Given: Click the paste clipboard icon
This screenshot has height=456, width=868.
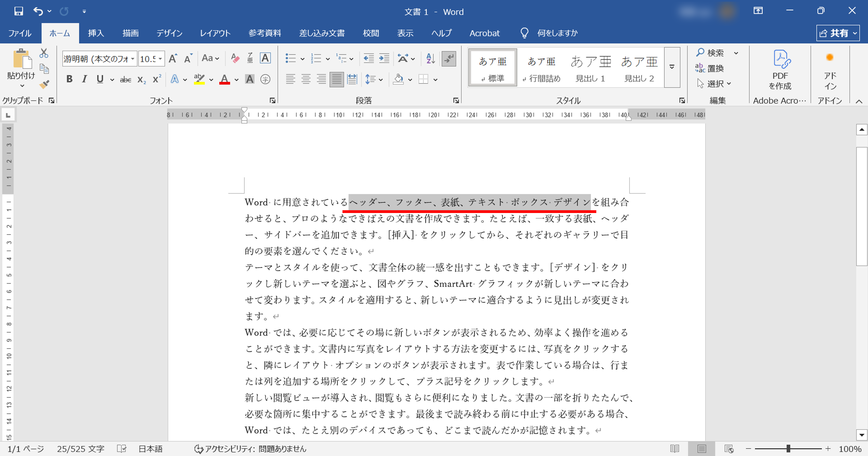Looking at the screenshot, I should click(22, 59).
